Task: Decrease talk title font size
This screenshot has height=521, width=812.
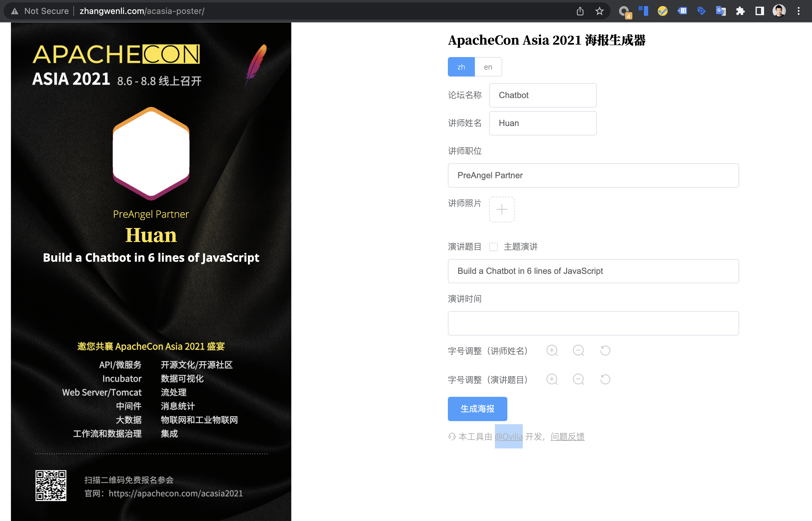Action: [578, 379]
